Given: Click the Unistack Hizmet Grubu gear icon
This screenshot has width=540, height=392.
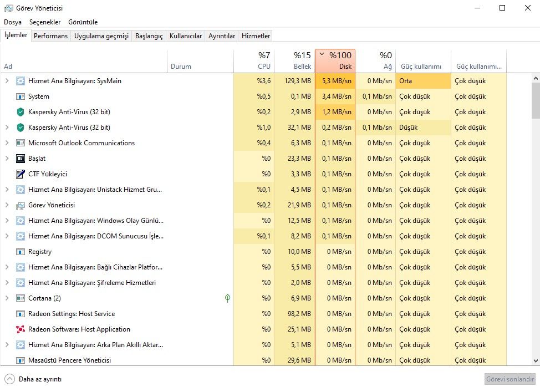Looking at the screenshot, I should (x=21, y=190).
